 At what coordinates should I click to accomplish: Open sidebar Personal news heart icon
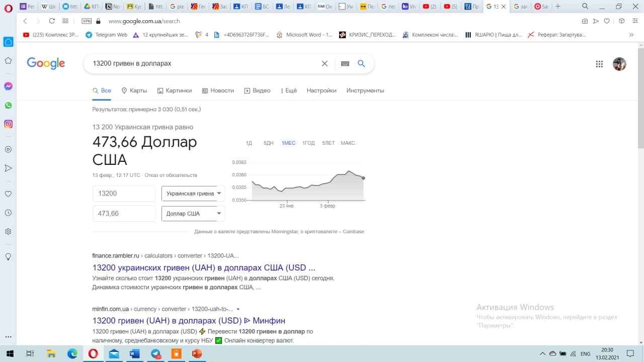click(8, 194)
